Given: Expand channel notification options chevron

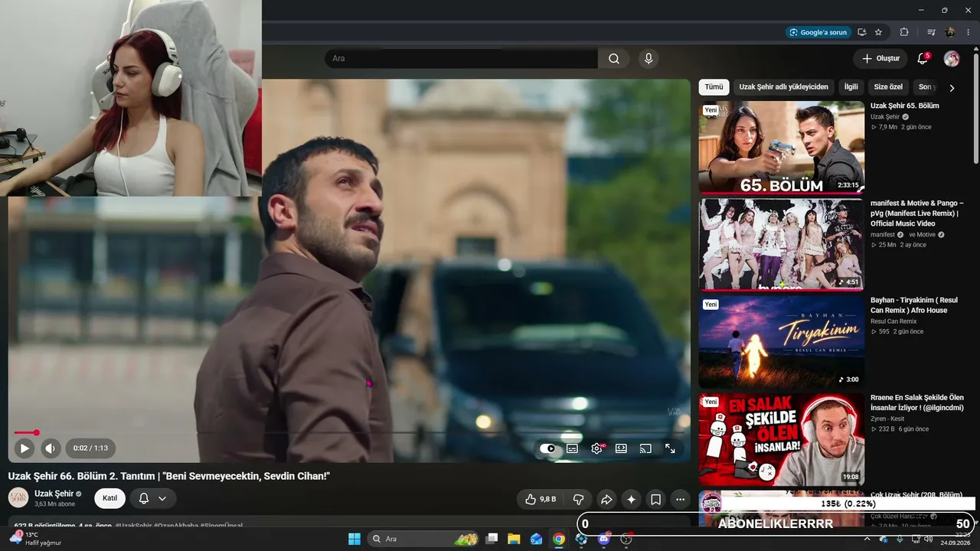Looking at the screenshot, I should 162,498.
